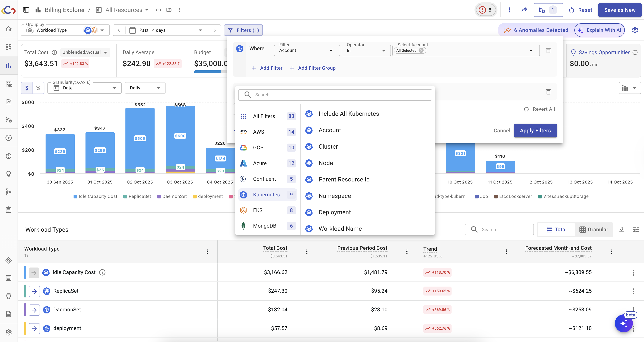This screenshot has height=342, width=644.
Task: Click the Apply Filters button
Action: pyautogui.click(x=535, y=130)
